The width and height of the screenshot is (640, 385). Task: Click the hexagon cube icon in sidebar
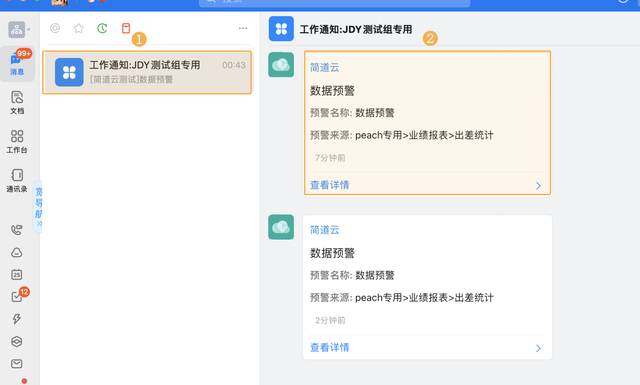tap(17, 341)
